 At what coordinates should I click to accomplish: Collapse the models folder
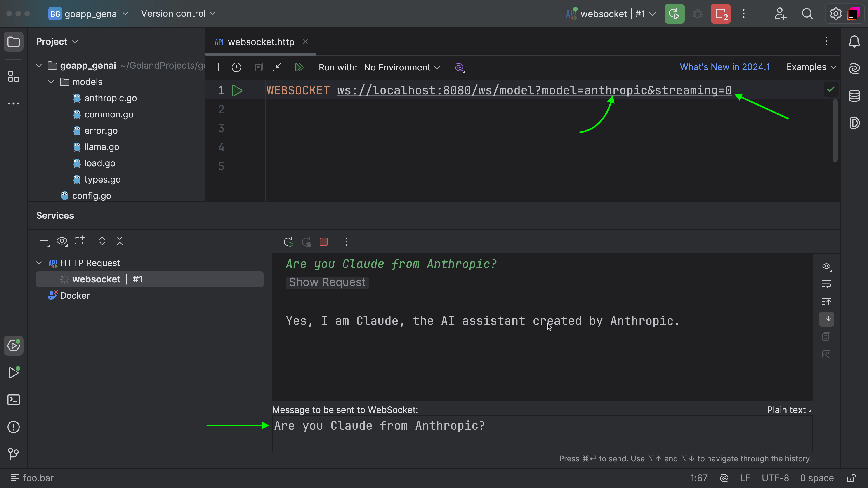(x=51, y=82)
